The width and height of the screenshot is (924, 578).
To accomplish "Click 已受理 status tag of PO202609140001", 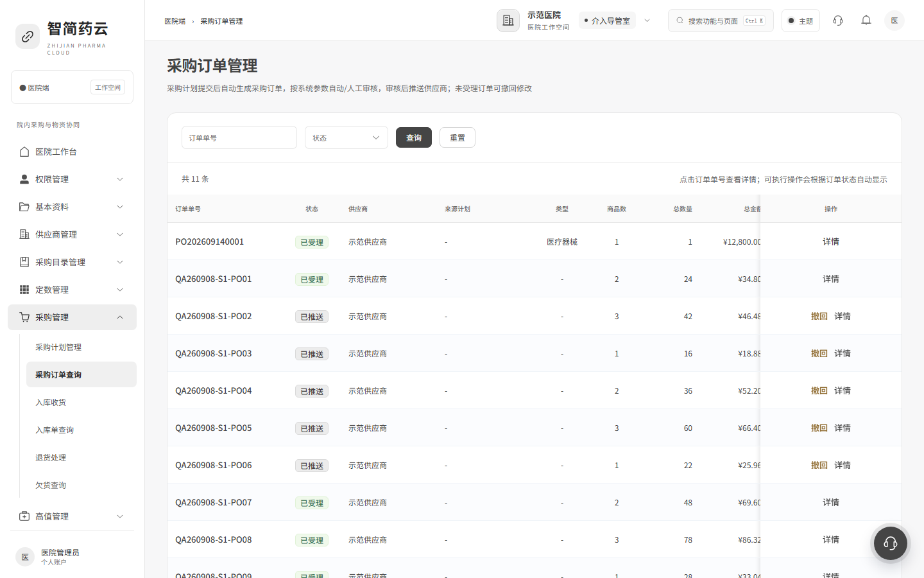I will [312, 242].
